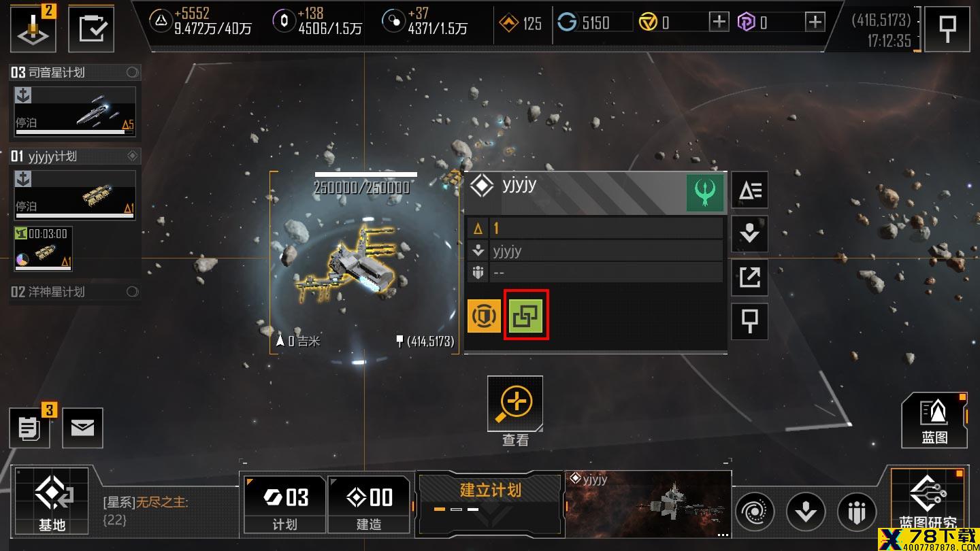The height and width of the screenshot is (551, 980).
Task: Toggle the 03 司音星计划 plan indicator
Action: (133, 72)
